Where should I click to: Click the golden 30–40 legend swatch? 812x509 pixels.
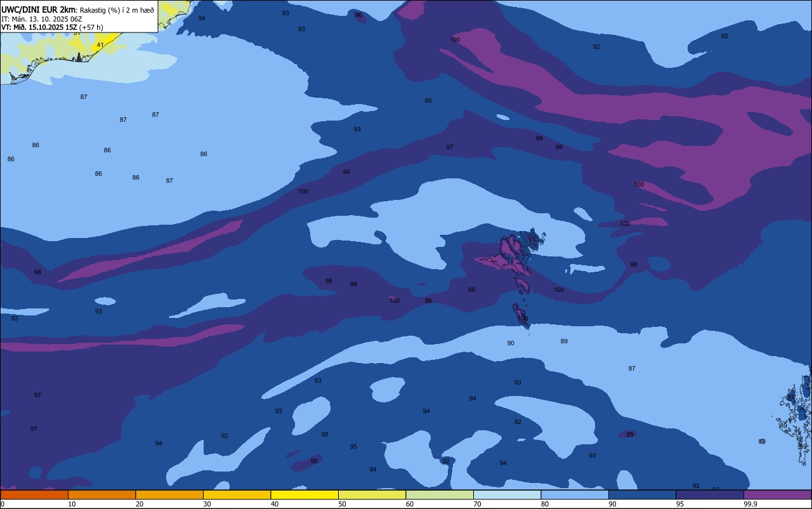click(x=237, y=494)
